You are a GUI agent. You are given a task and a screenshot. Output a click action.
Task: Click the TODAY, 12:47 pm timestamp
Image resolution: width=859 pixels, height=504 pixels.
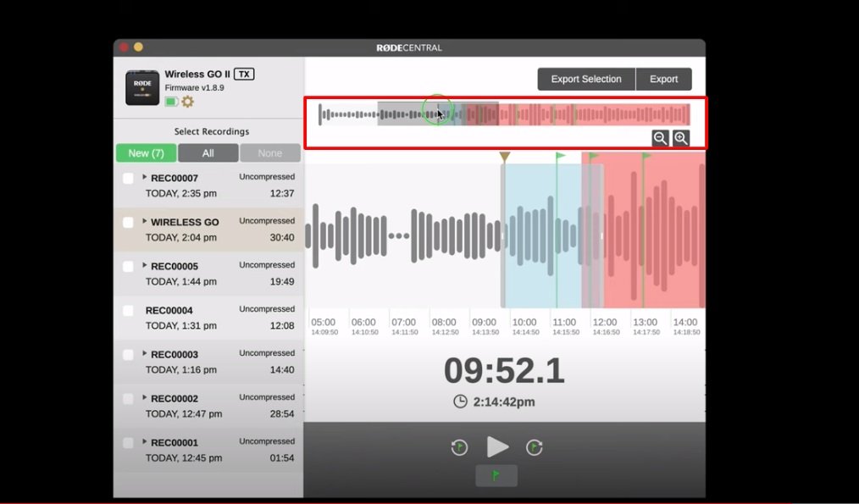184,414
